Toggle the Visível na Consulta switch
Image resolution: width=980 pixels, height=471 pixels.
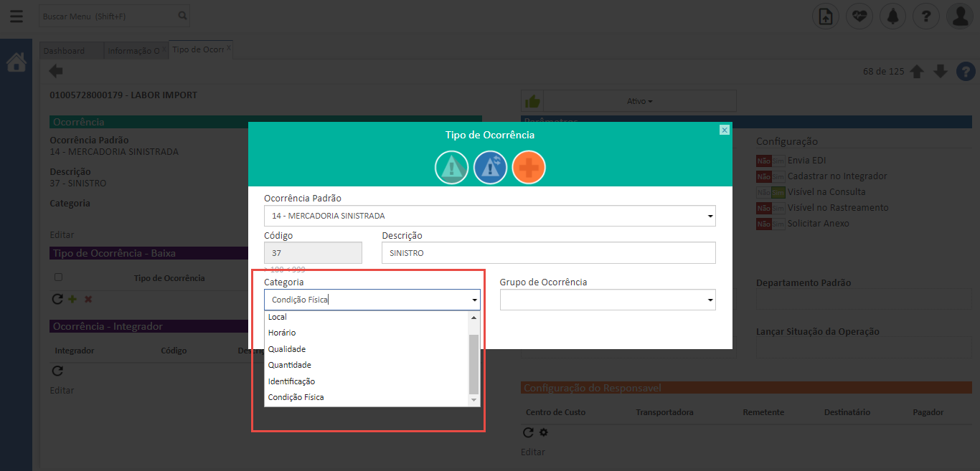(771, 192)
